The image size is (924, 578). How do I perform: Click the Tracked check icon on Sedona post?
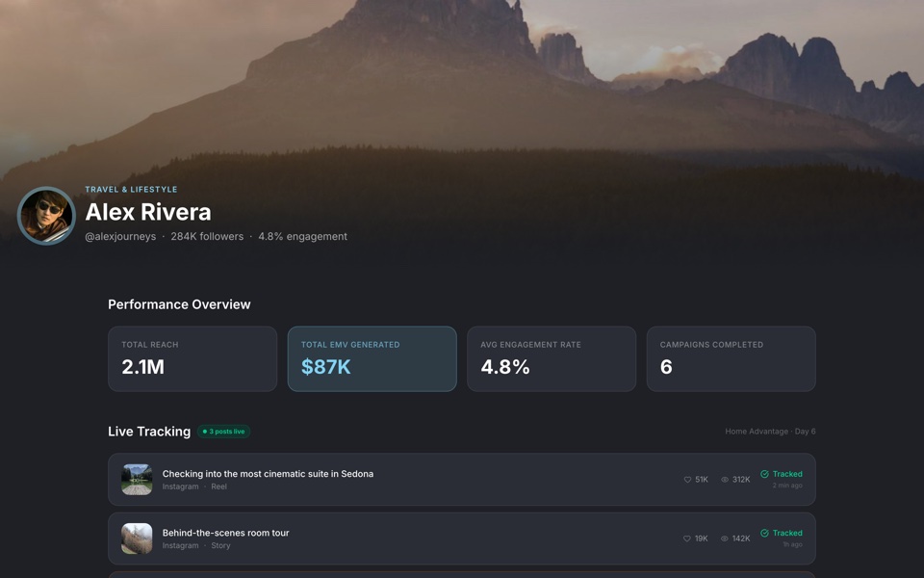tap(764, 474)
